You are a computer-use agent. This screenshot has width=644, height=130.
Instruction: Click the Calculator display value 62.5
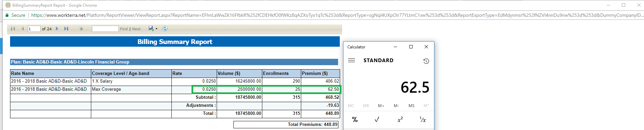(x=415, y=87)
